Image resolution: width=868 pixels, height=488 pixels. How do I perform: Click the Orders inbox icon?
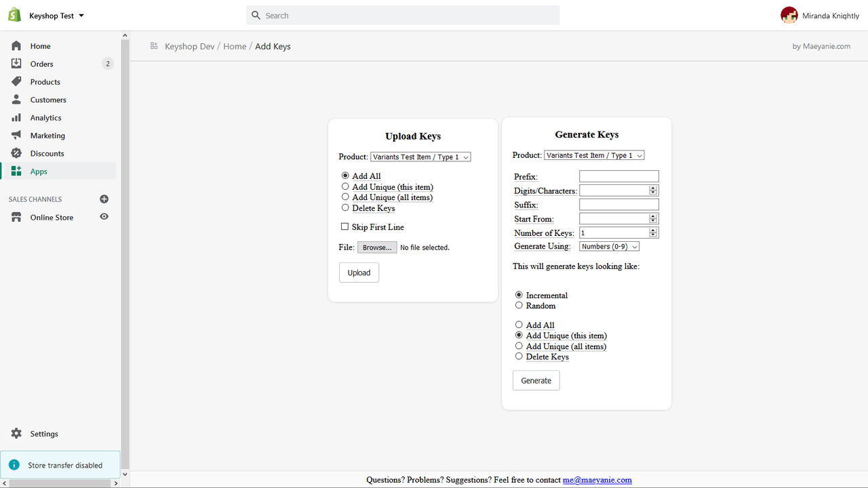tap(16, 64)
